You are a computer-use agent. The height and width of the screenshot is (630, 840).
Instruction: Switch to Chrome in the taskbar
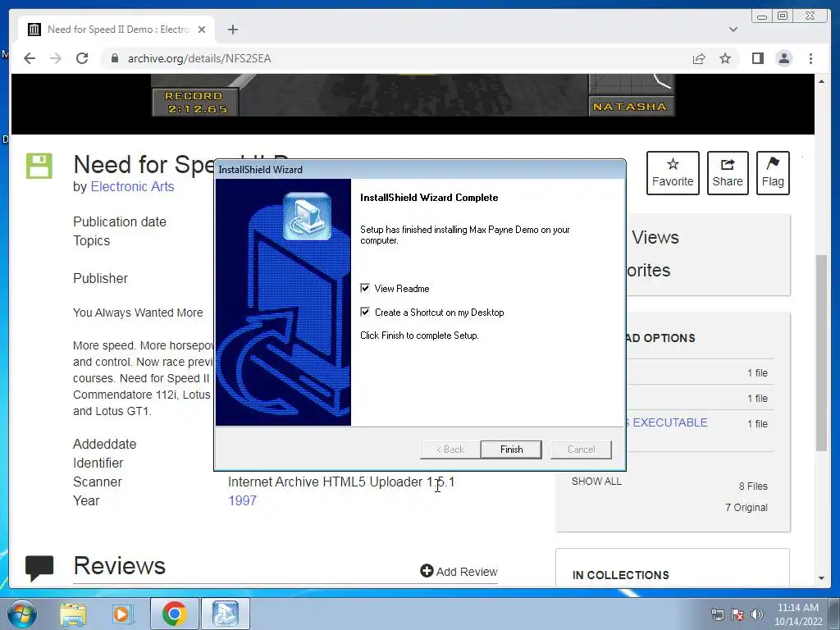[x=174, y=614]
